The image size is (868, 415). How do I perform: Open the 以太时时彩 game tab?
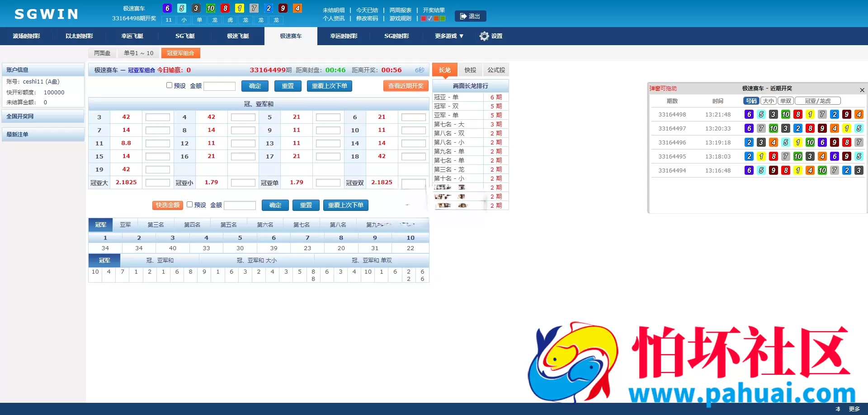coord(79,36)
